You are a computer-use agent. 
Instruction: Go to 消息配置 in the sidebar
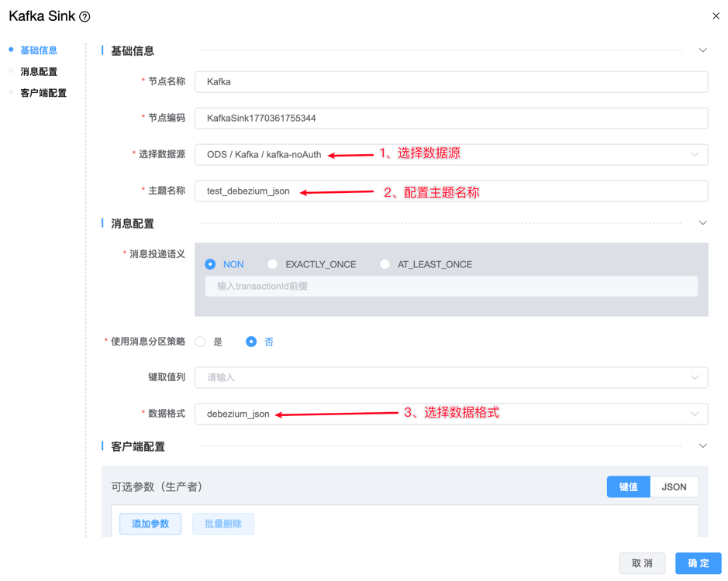39,71
